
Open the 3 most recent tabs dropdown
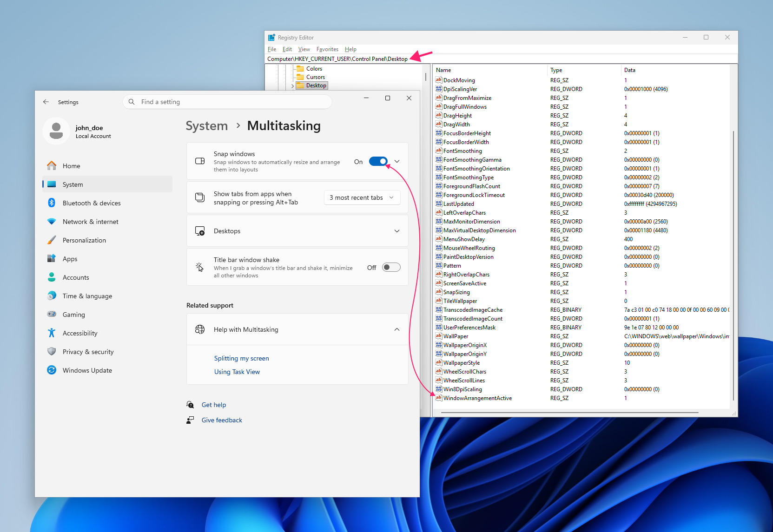pyautogui.click(x=362, y=197)
